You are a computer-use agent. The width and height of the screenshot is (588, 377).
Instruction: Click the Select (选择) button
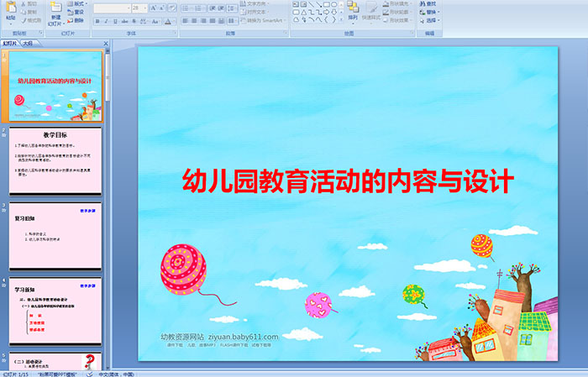tap(429, 20)
